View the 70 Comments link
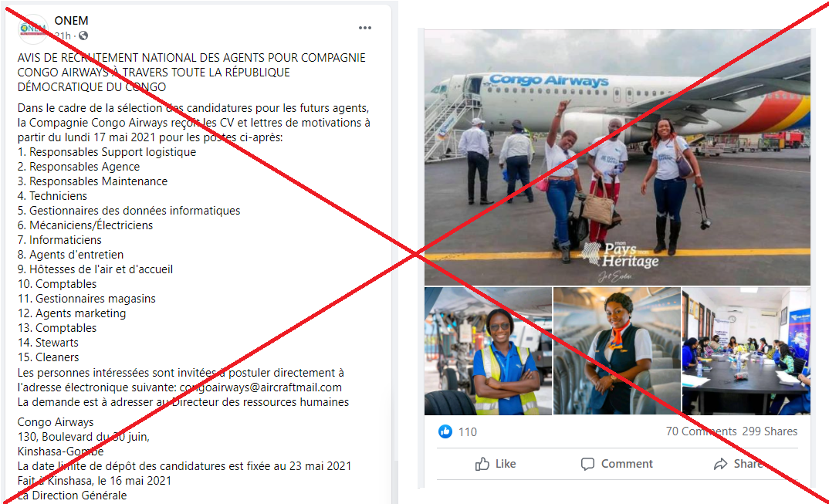829x504 pixels. (701, 431)
